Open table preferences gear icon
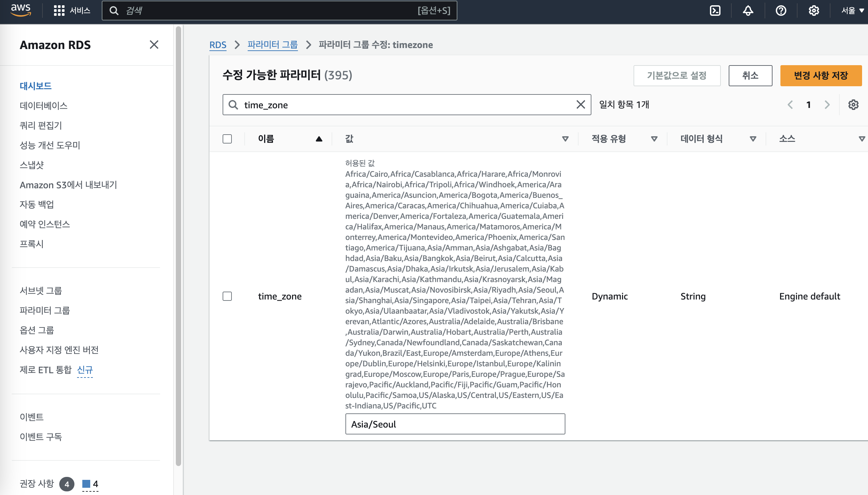 pos(853,105)
